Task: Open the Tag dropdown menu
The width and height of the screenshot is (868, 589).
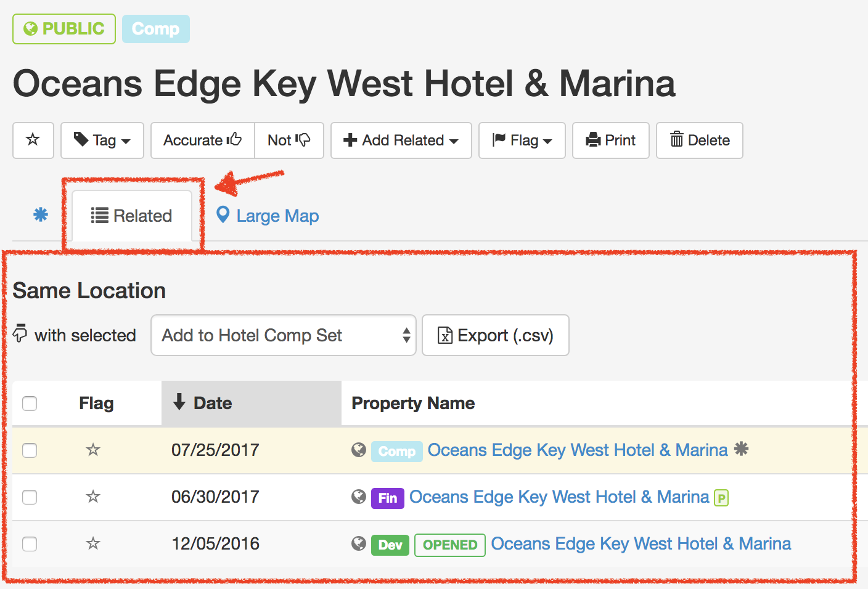Action: tap(102, 140)
